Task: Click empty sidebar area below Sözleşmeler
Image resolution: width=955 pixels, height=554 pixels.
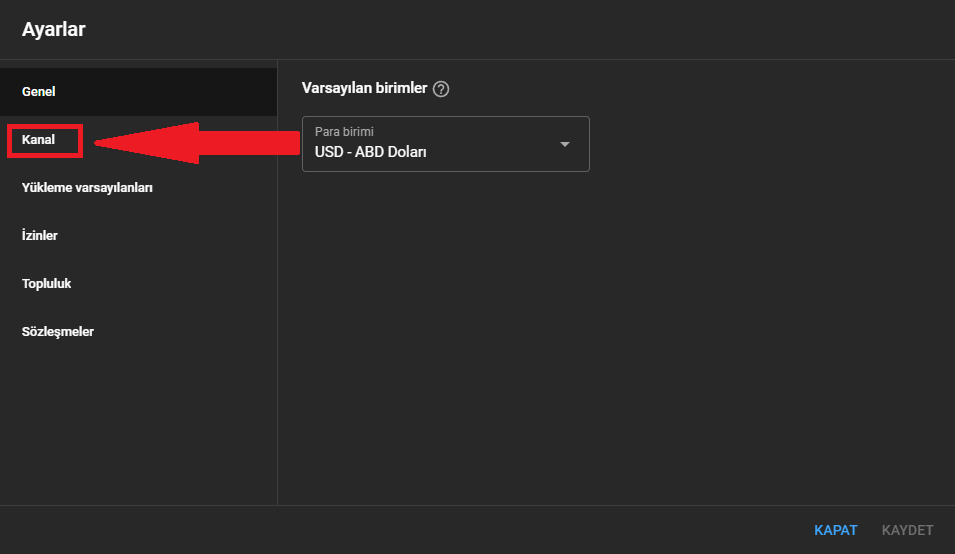Action: point(138,420)
